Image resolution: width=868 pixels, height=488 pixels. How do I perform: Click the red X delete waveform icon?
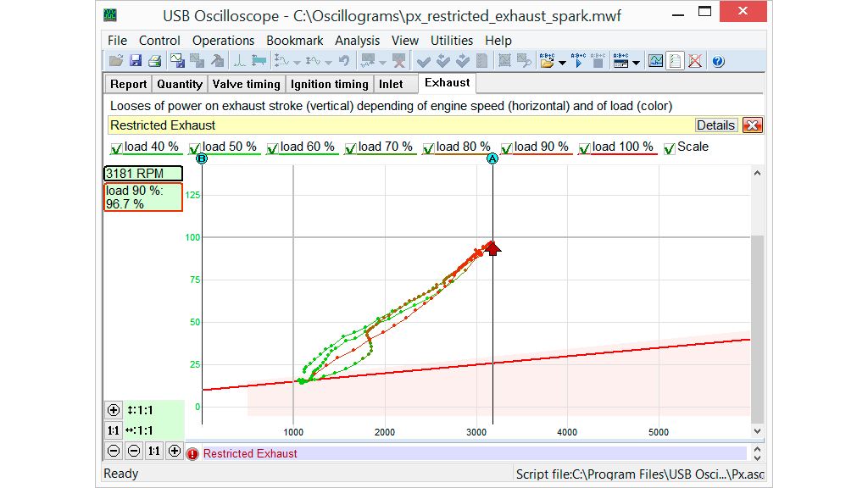(398, 61)
